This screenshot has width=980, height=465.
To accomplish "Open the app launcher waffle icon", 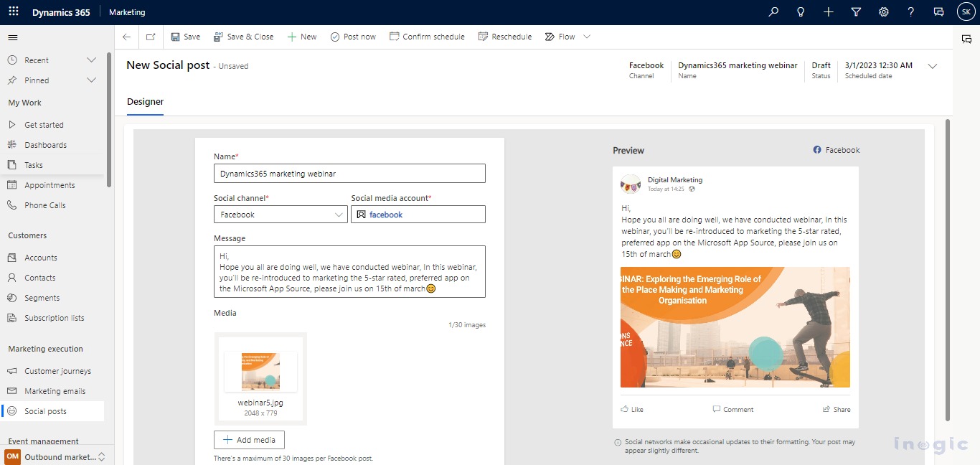I will pyautogui.click(x=13, y=12).
